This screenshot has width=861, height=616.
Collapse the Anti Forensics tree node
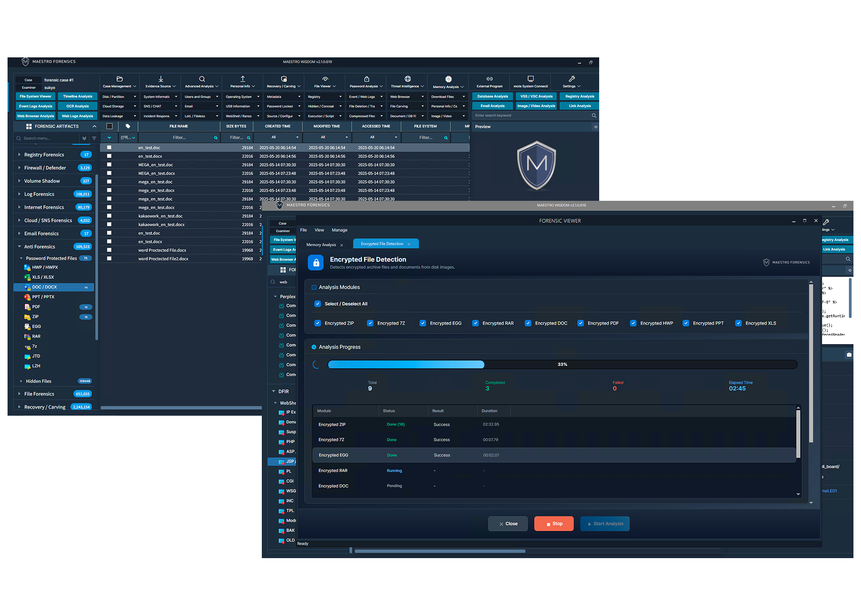pyautogui.click(x=19, y=247)
